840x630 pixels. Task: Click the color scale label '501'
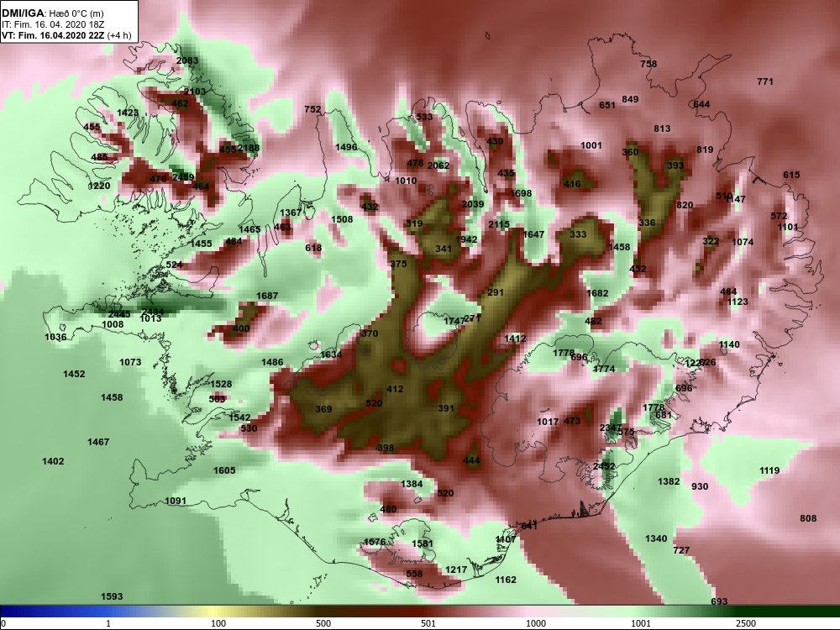pyautogui.click(x=428, y=623)
